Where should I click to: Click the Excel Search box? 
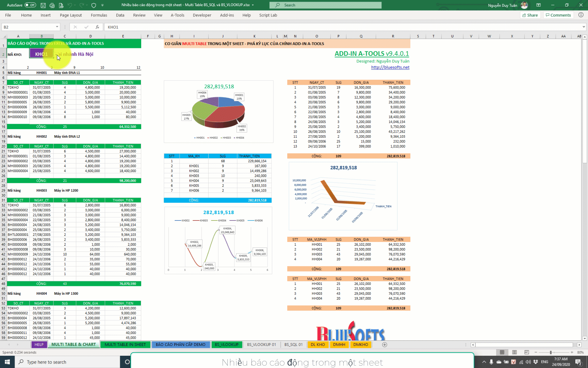click(x=325, y=5)
